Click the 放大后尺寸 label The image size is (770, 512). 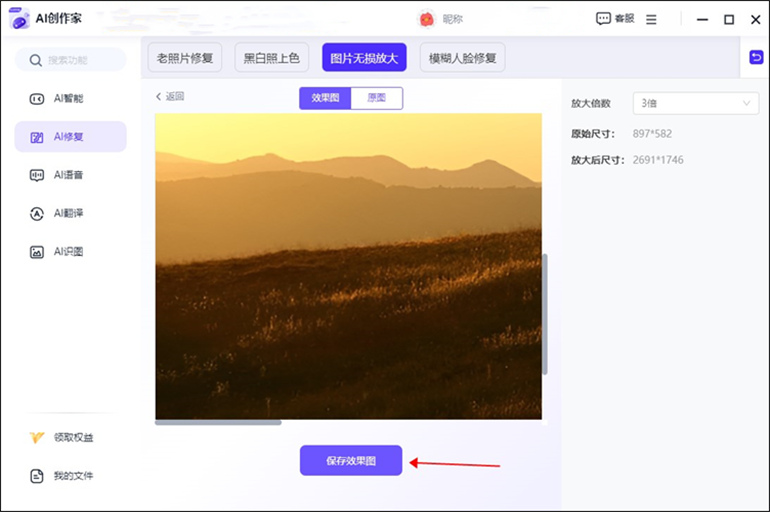coord(598,160)
